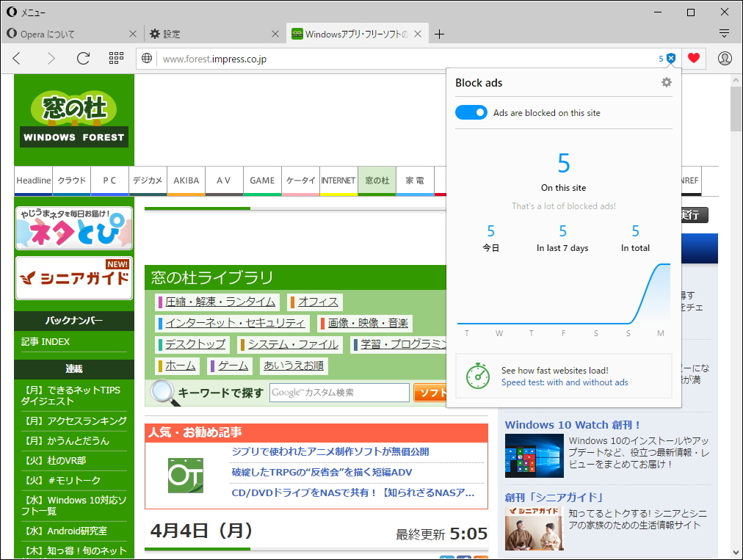
Task: Open the speed dial tiles icon
Action: [x=115, y=58]
